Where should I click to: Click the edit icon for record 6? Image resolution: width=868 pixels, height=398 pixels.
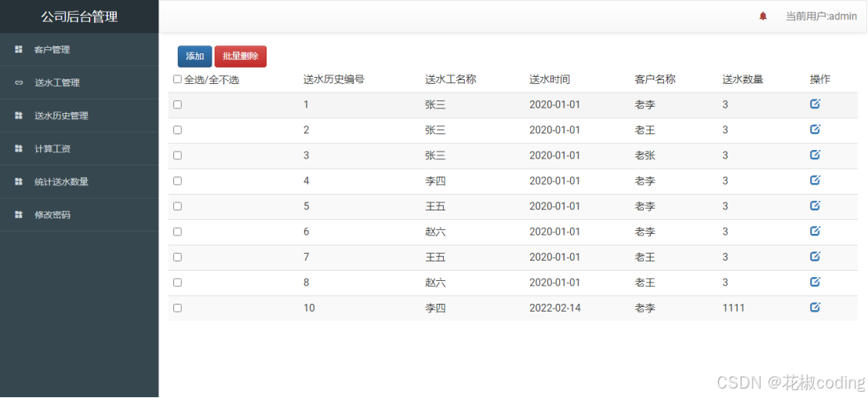click(x=815, y=231)
